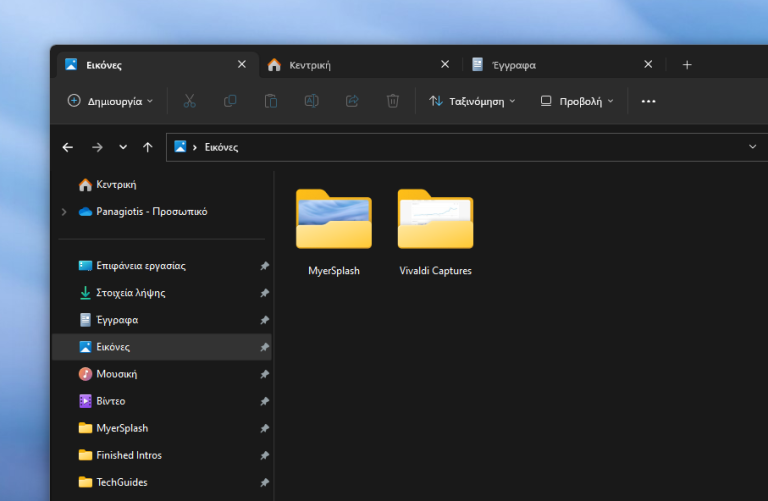Click pin icon next to Εικόνες

tap(264, 347)
